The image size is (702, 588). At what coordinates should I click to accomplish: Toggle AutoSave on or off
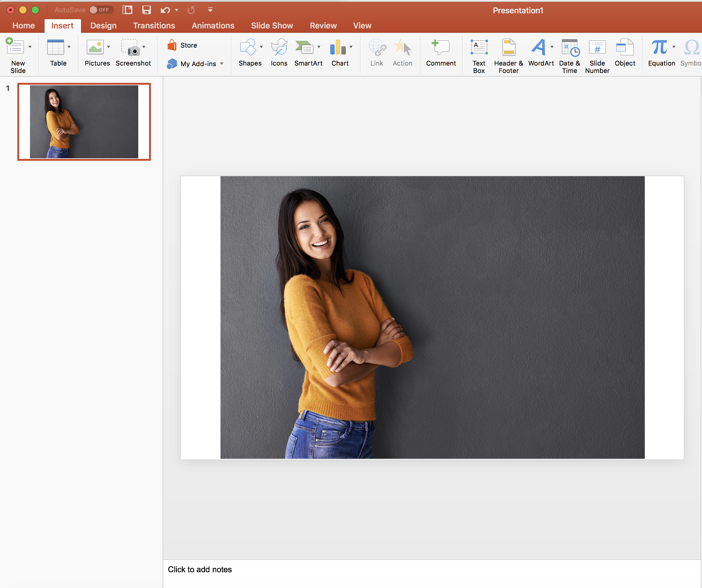[101, 10]
